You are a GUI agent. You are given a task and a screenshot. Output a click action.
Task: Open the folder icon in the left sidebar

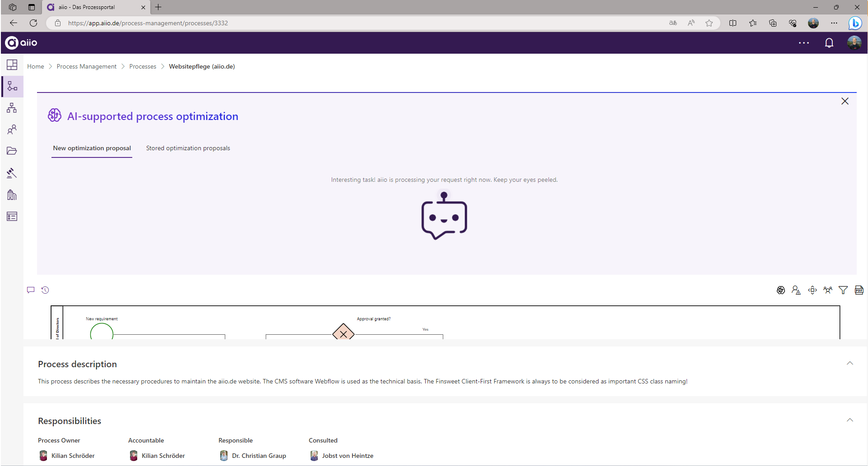pos(12,151)
